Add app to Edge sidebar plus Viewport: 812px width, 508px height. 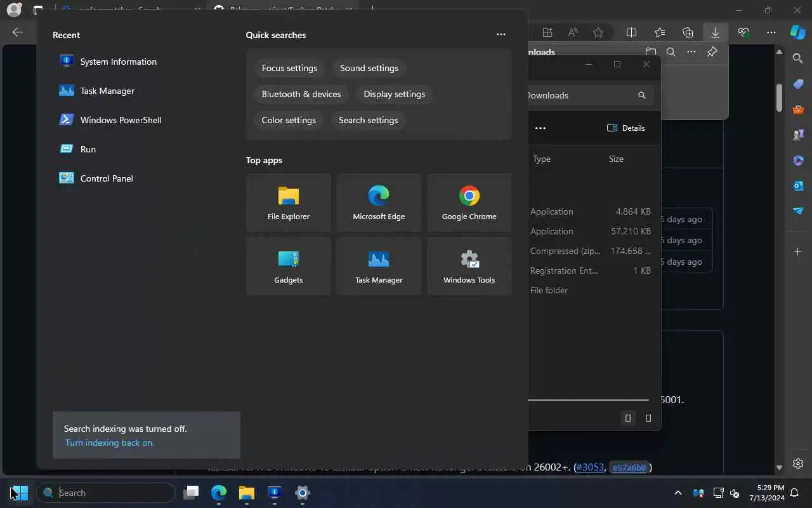(x=798, y=252)
